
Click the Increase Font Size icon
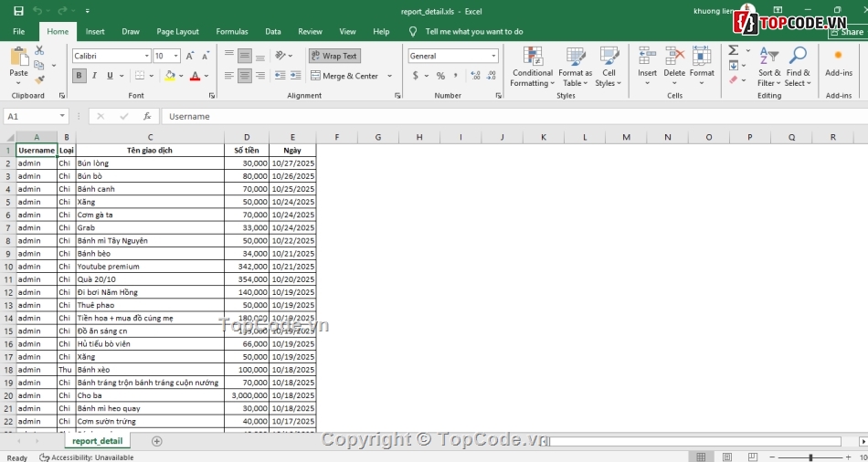click(189, 56)
